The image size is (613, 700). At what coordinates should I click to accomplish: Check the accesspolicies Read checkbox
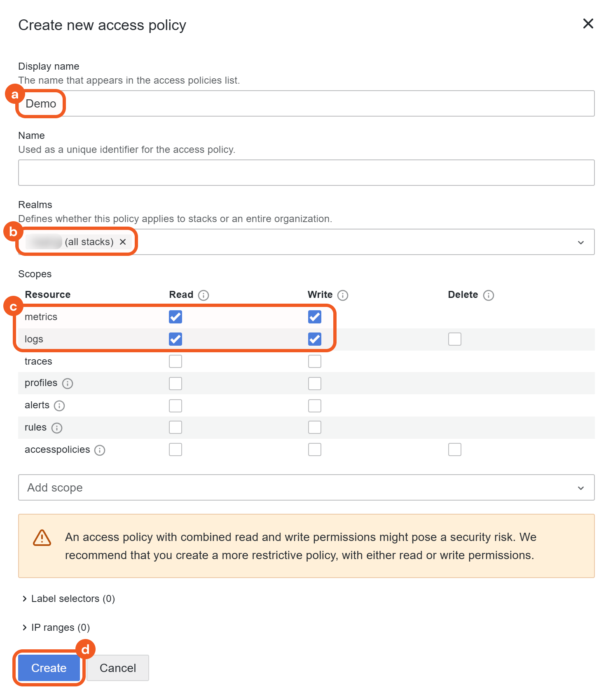coord(175,449)
